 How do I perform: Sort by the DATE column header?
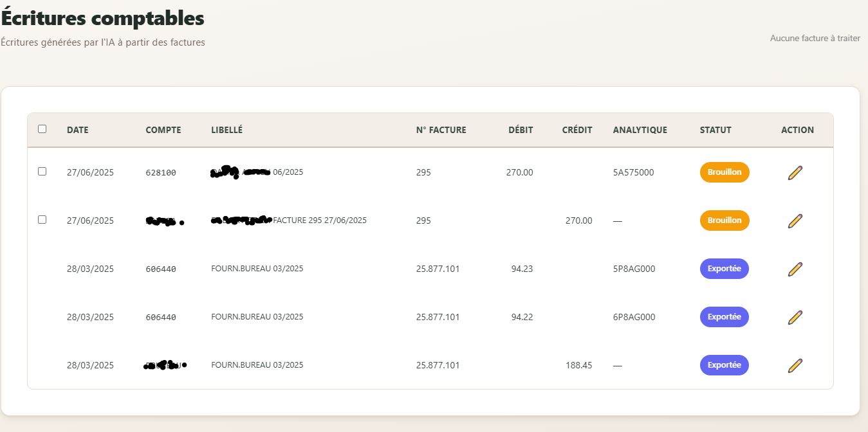pyautogui.click(x=78, y=130)
